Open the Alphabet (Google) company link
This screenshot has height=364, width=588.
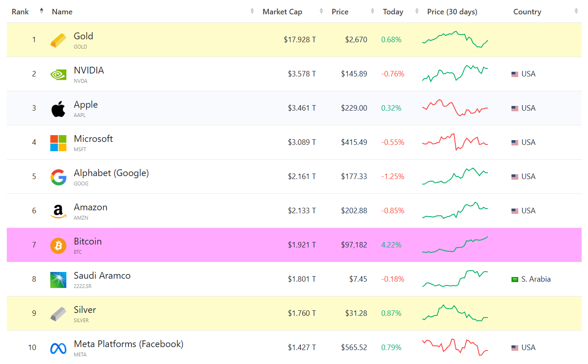point(111,173)
